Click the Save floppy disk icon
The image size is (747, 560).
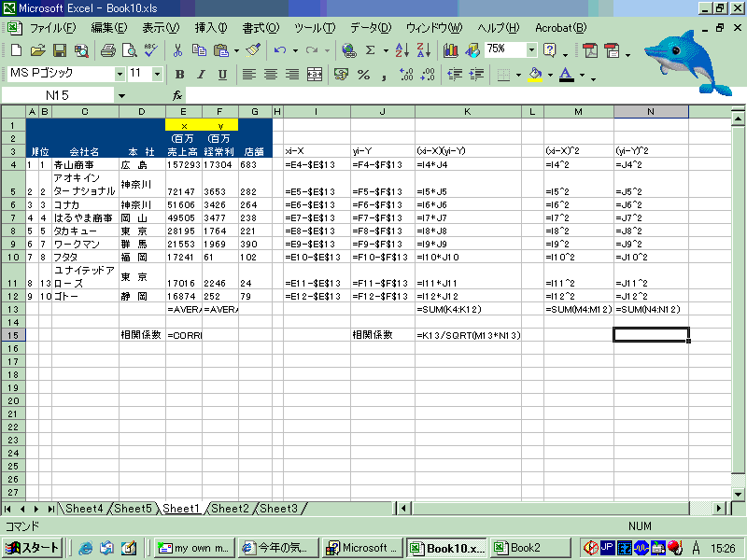59,49
